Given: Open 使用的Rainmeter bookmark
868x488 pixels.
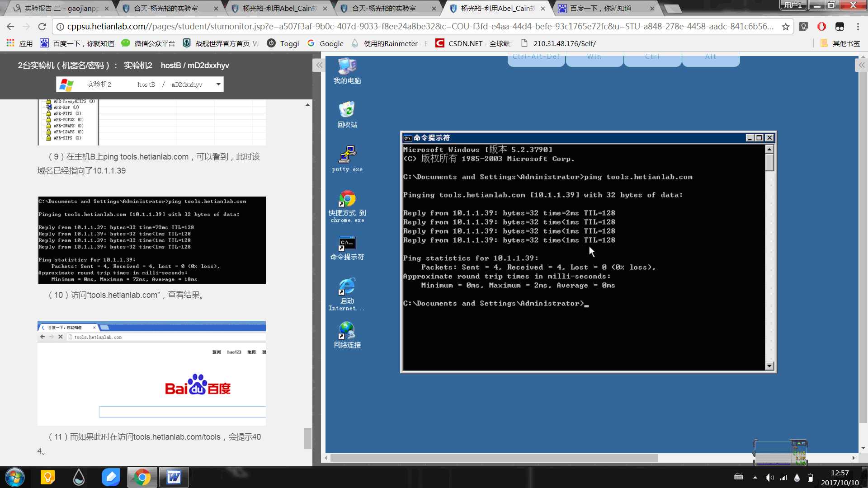Looking at the screenshot, I should 389,43.
